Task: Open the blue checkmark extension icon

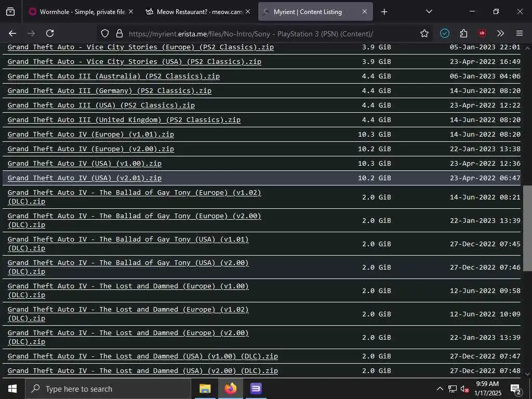Action: (x=445, y=33)
